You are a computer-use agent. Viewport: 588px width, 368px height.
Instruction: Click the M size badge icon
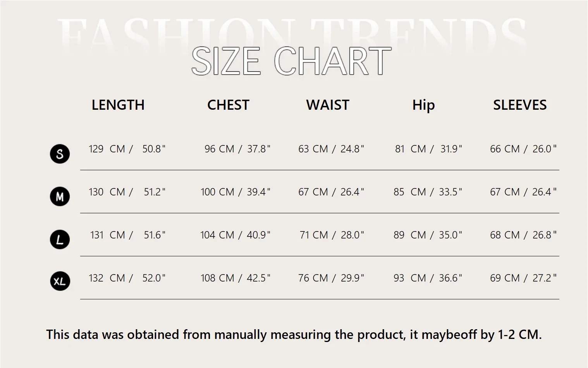pyautogui.click(x=60, y=197)
